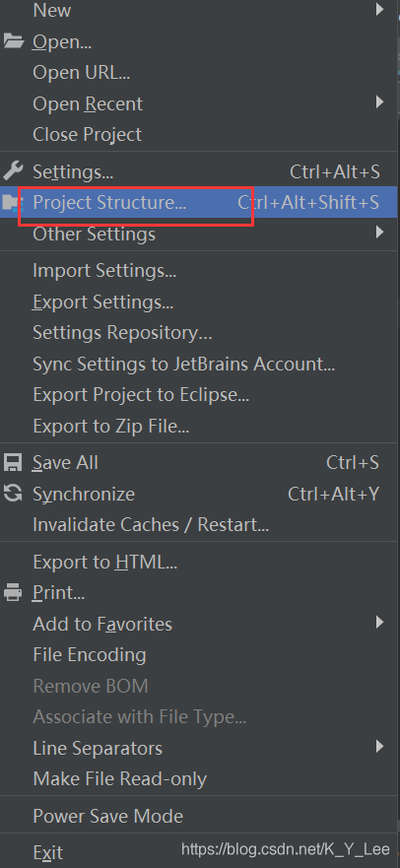Click the floppy disk Save All icon
This screenshot has width=400, height=868.
pos(13,462)
